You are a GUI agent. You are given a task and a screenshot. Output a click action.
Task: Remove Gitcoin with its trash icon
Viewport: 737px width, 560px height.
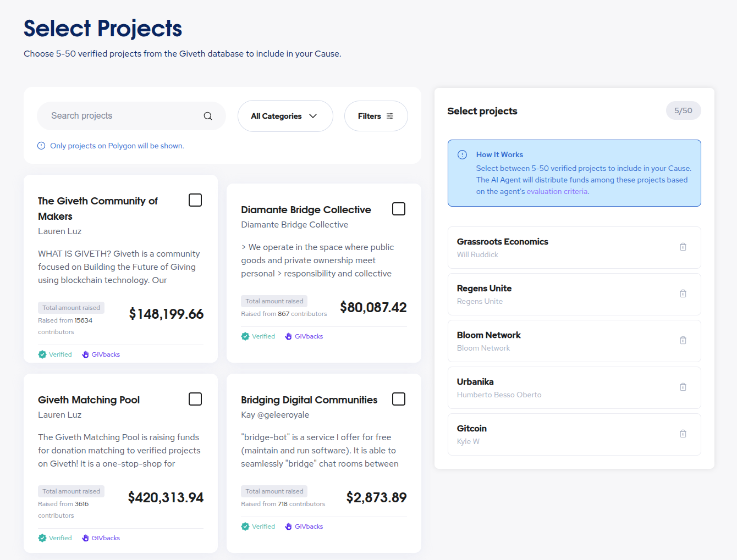(x=683, y=434)
